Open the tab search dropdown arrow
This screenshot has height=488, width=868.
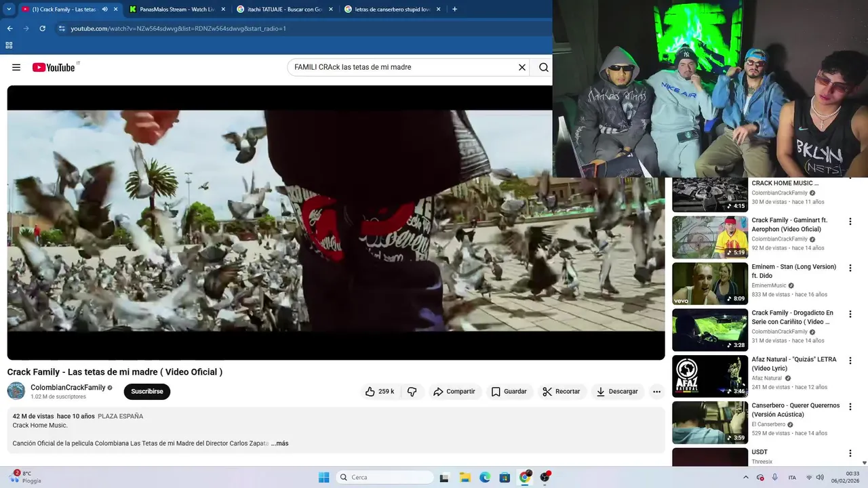(x=9, y=9)
